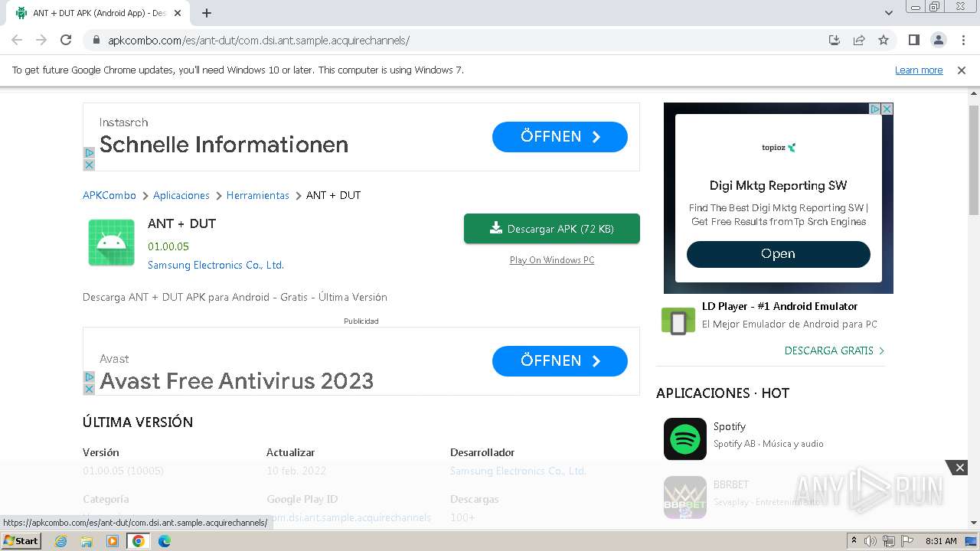Image resolution: width=980 pixels, height=551 pixels.
Task: Click the APLICACIONES · HOT heading
Action: (x=723, y=393)
